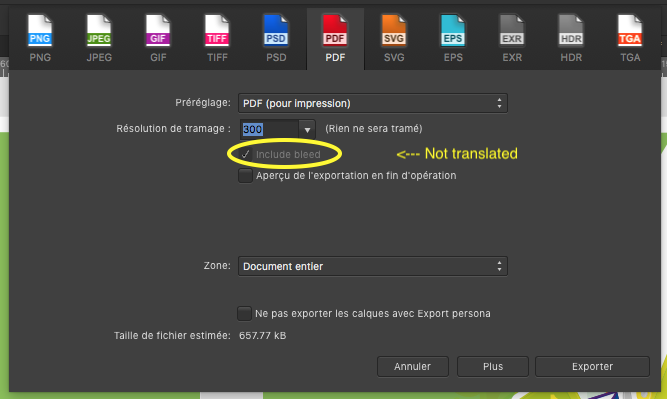667x399 pixels.
Task: Open the Préréglage preset dropdown
Action: pyautogui.click(x=373, y=103)
